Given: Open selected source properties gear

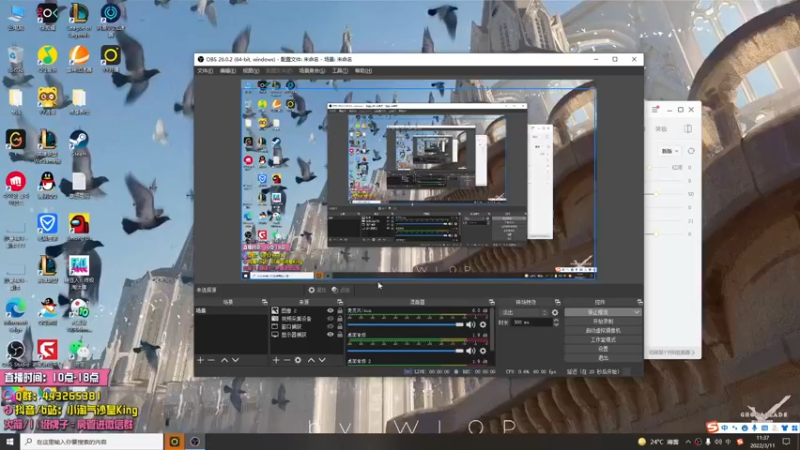Looking at the screenshot, I should 298,360.
